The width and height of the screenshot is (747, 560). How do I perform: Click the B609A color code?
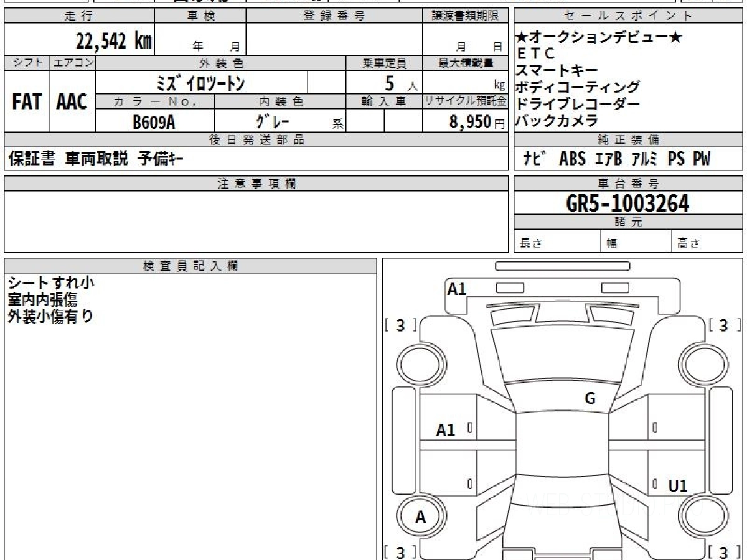[x=154, y=122]
